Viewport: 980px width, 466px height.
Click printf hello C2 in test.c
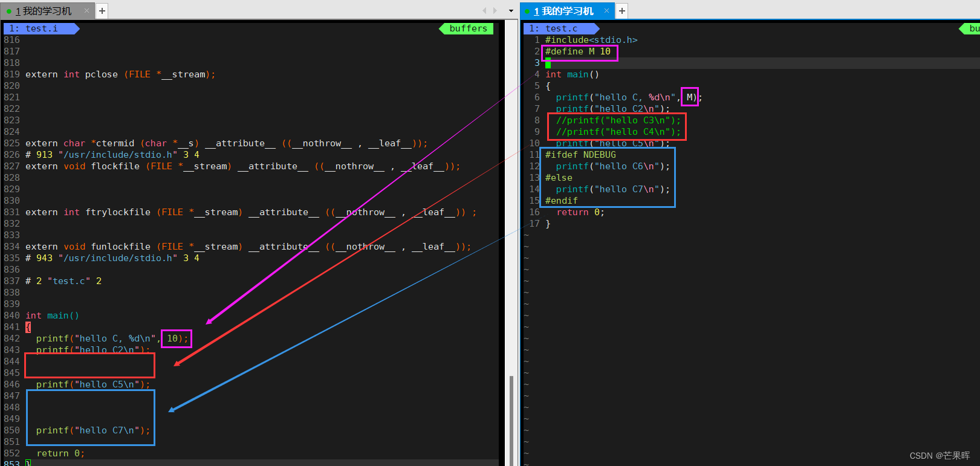click(x=613, y=109)
